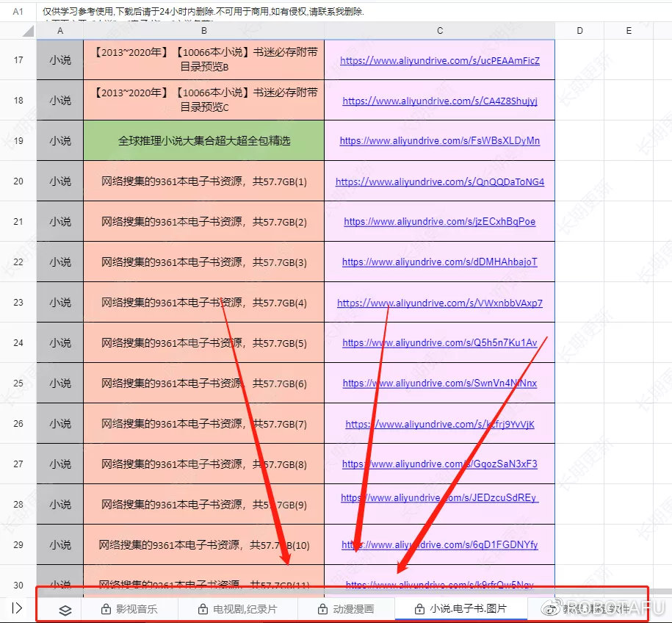
Task: Select row 25 header
Action: (x=18, y=383)
